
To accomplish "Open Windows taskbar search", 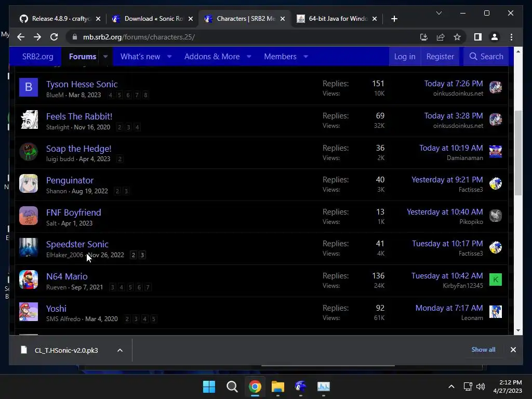I will click(232, 387).
